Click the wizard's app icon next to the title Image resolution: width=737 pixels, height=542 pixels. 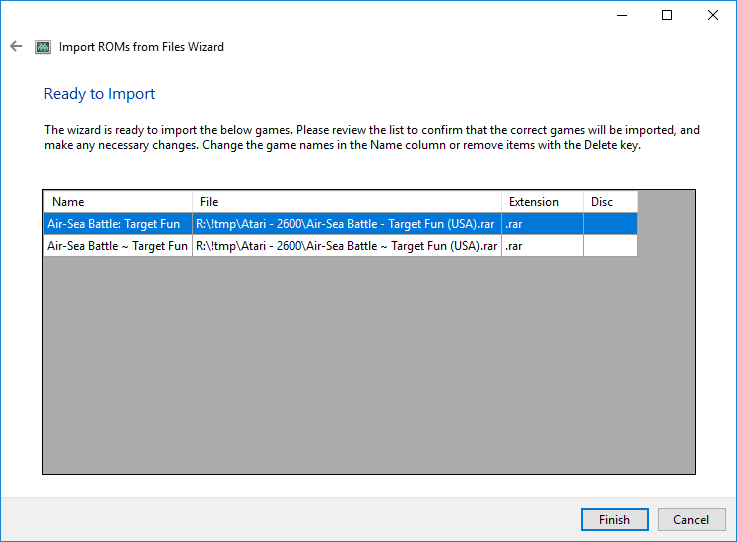[43, 47]
